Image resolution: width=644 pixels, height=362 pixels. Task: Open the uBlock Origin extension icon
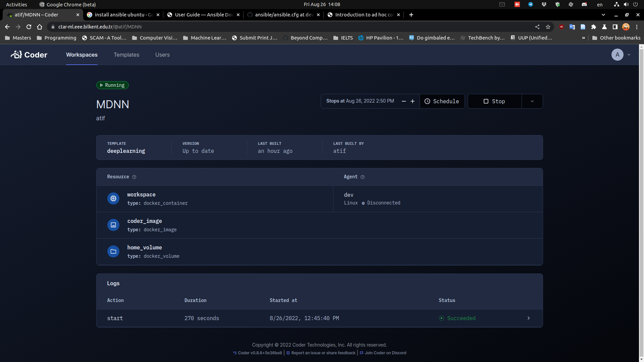(561, 27)
